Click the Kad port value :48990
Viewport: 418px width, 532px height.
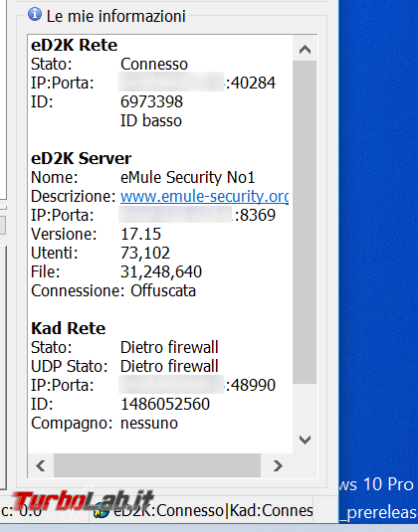point(251,385)
